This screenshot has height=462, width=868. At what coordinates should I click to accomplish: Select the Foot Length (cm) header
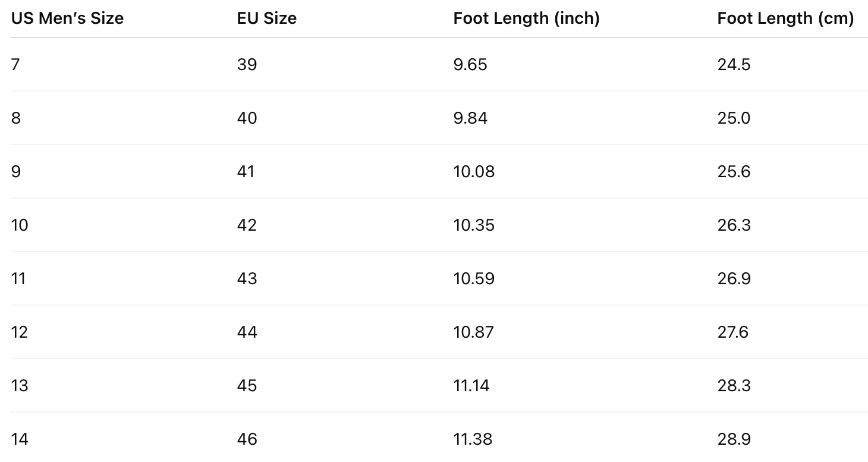coord(785,18)
